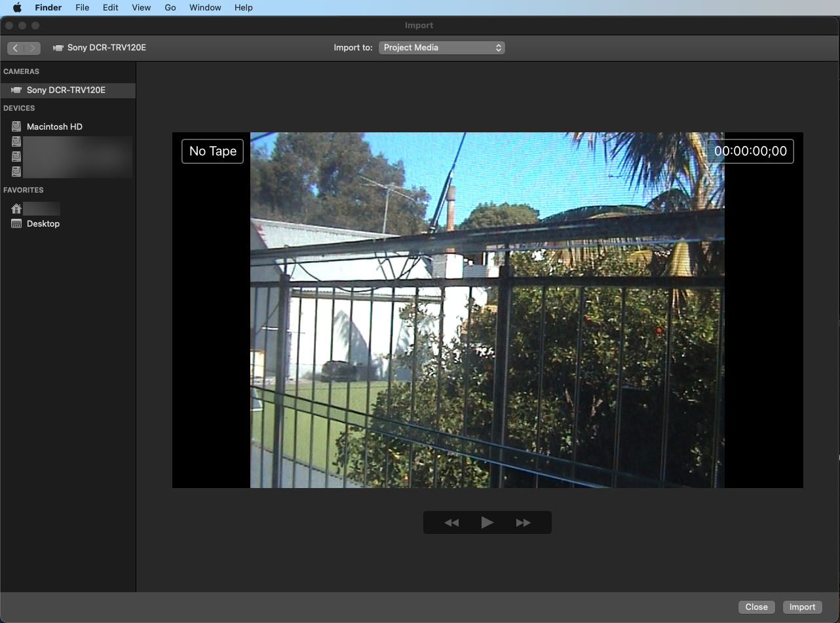Open the Import to Project Media dropdown

click(x=442, y=48)
